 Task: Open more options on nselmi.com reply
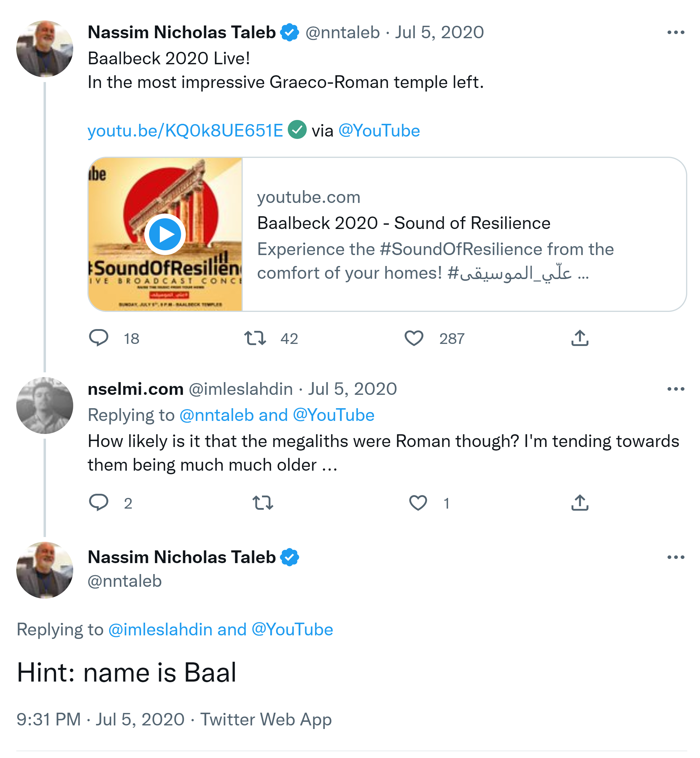676,389
